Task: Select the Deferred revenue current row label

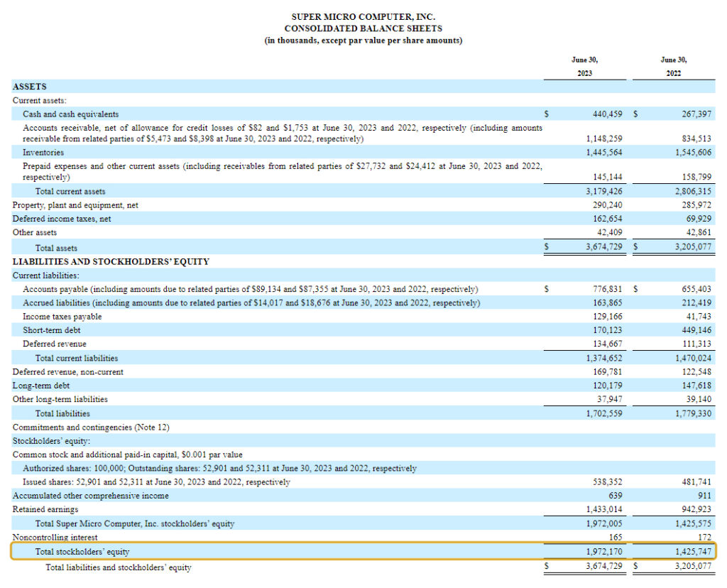Action: click(x=54, y=344)
